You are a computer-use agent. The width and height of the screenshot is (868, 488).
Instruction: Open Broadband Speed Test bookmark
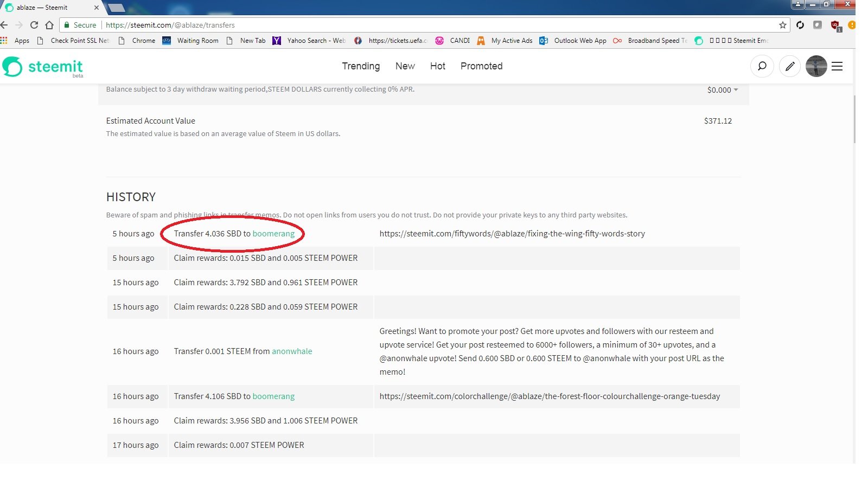tap(650, 41)
